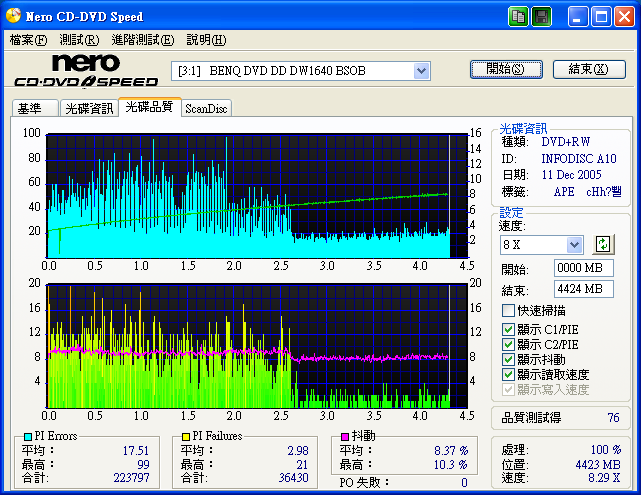Switch to the ScanDisc tab
This screenshot has width=641, height=495.
click(x=206, y=108)
